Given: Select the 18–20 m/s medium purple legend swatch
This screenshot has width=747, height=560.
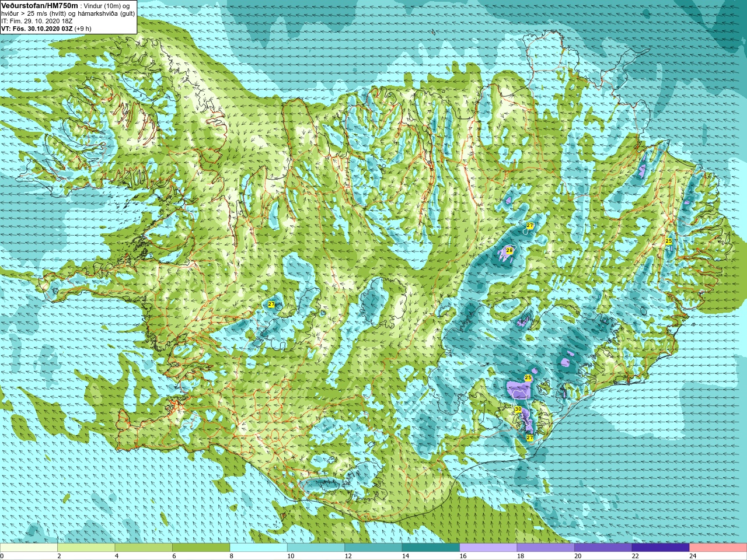Looking at the screenshot, I should [x=546, y=548].
